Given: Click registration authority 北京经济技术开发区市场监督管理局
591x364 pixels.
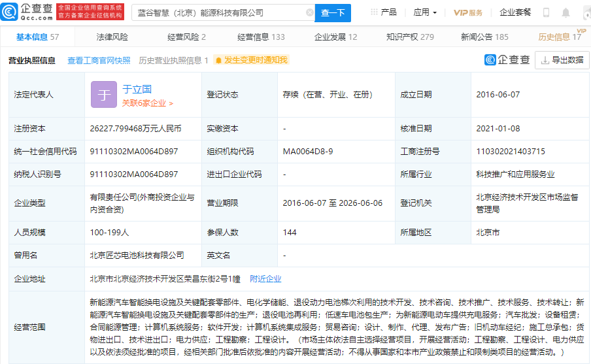Looking at the screenshot, I should pyautogui.click(x=527, y=203).
